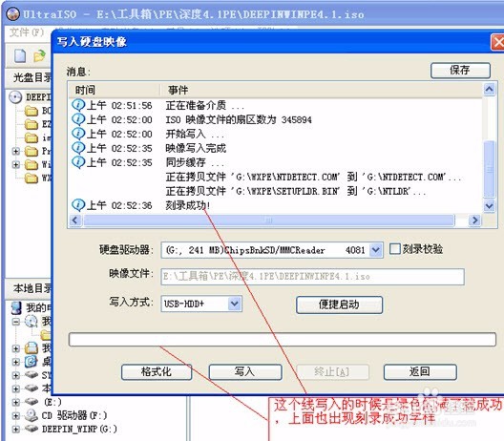
Task: Click the 返回 button
Action: (420, 372)
